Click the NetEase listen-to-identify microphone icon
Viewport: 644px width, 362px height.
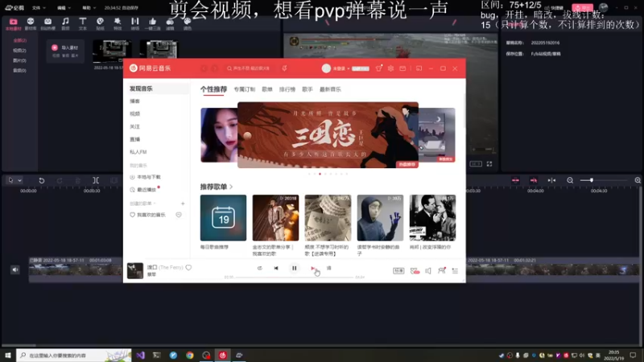point(284,68)
